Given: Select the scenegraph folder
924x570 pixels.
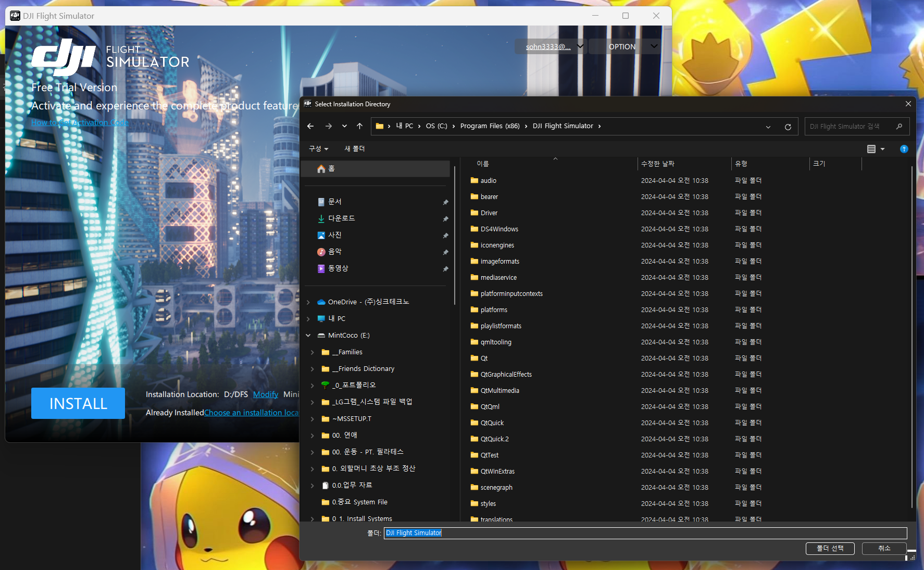Looking at the screenshot, I should [496, 487].
